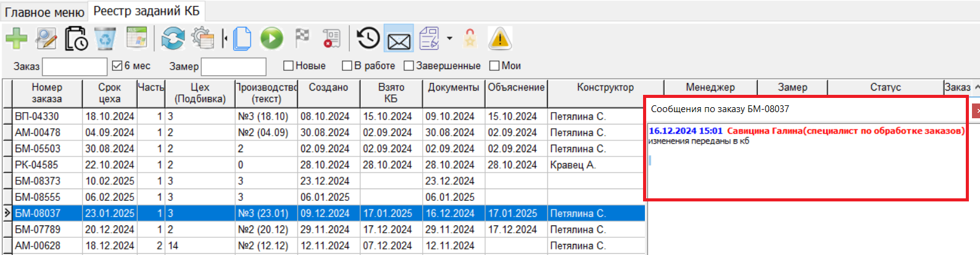The height and width of the screenshot is (255, 980).
Task: Open history with the clock arrow icon
Action: tap(368, 39)
